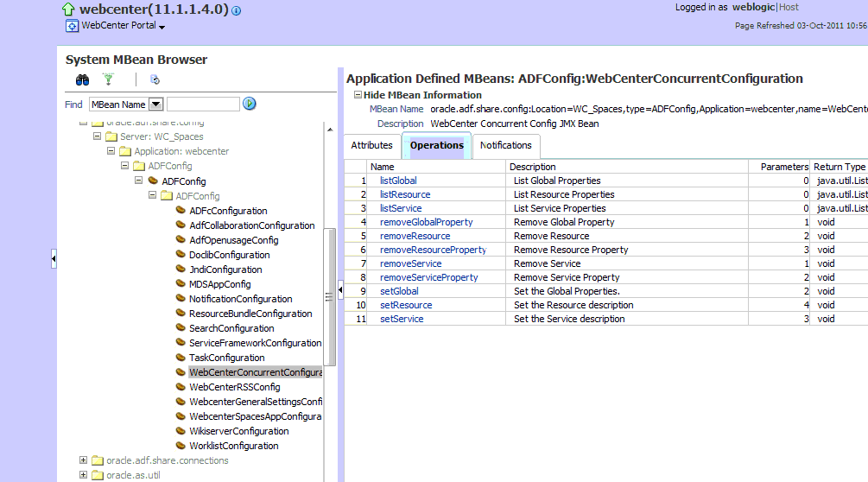The image size is (868, 482).
Task: Click the filter funnel icon in toolbar
Action: click(109, 79)
